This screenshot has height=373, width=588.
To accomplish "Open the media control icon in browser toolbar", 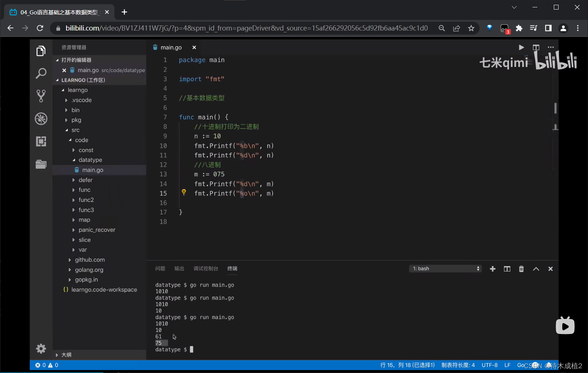I will [534, 28].
